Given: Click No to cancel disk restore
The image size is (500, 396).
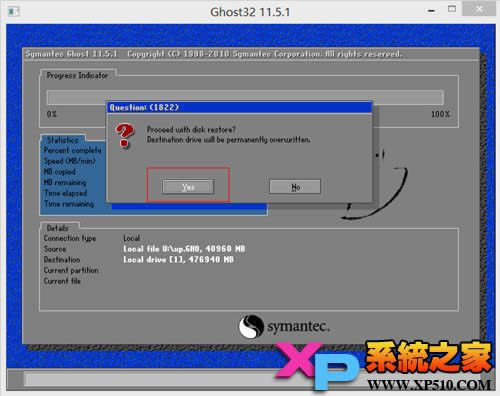Looking at the screenshot, I should tap(295, 187).
